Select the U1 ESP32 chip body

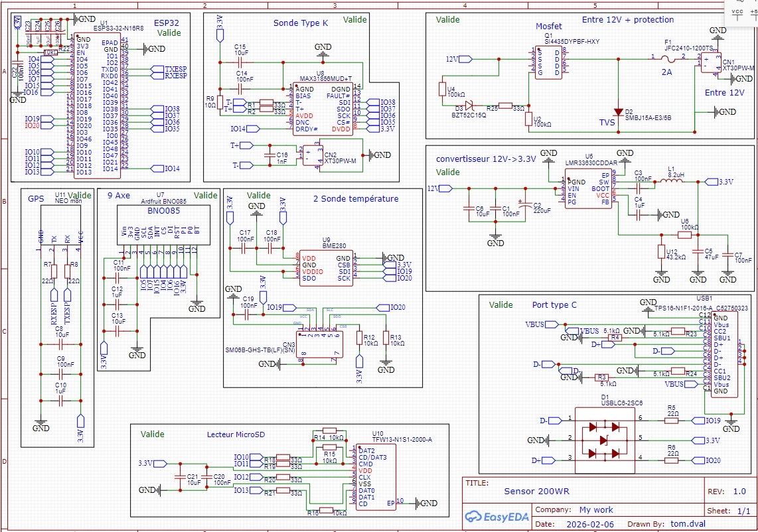97,105
